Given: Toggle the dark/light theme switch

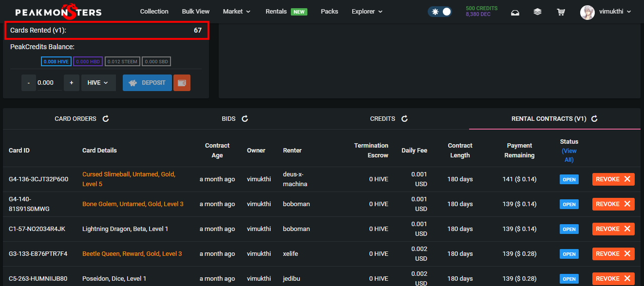Looking at the screenshot, I should click(x=440, y=12).
